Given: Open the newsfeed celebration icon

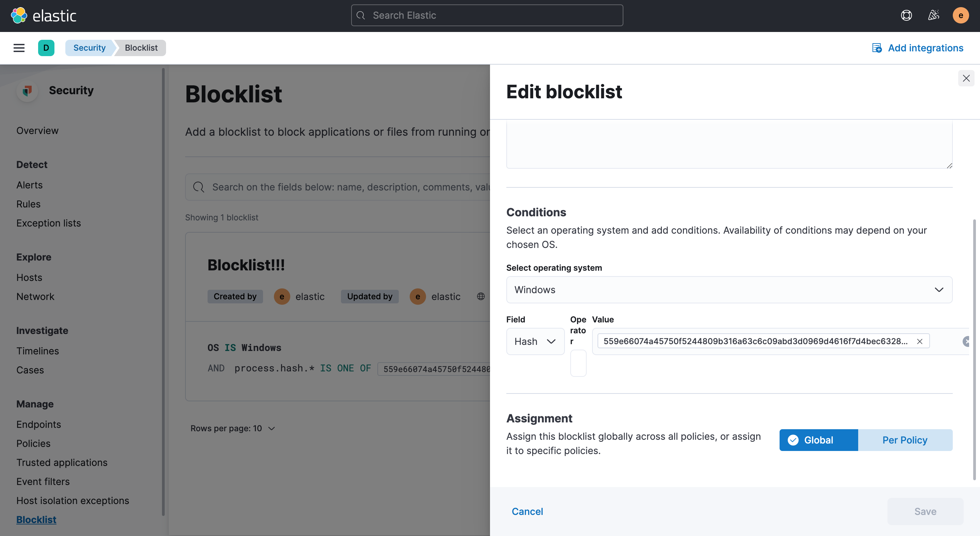Looking at the screenshot, I should tap(933, 16).
